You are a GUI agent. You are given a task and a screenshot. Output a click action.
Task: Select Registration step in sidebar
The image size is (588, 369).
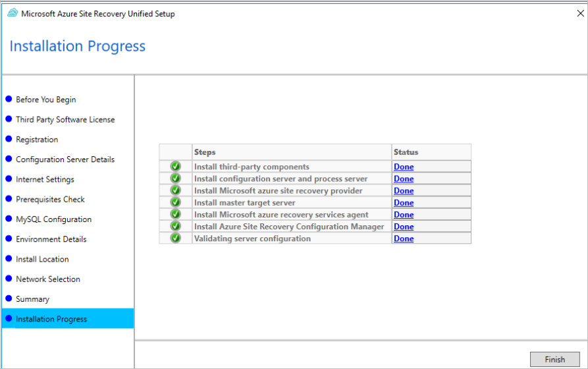pyautogui.click(x=37, y=140)
